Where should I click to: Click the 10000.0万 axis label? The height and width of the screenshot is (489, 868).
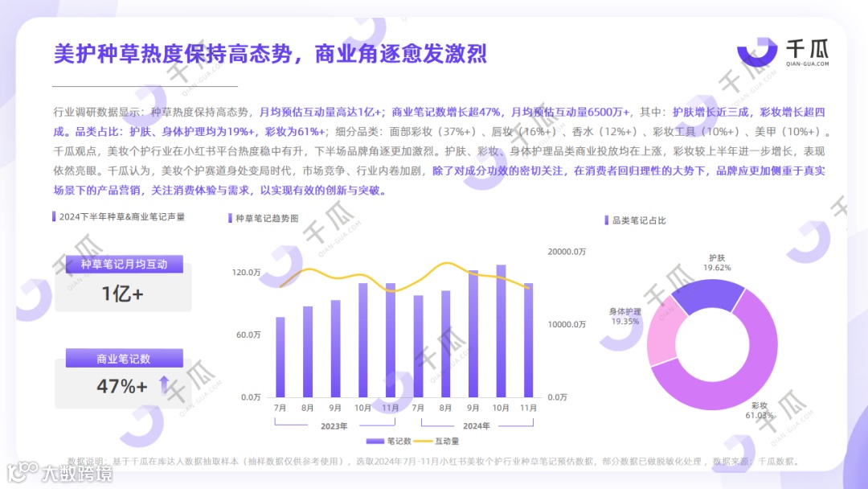click(567, 324)
